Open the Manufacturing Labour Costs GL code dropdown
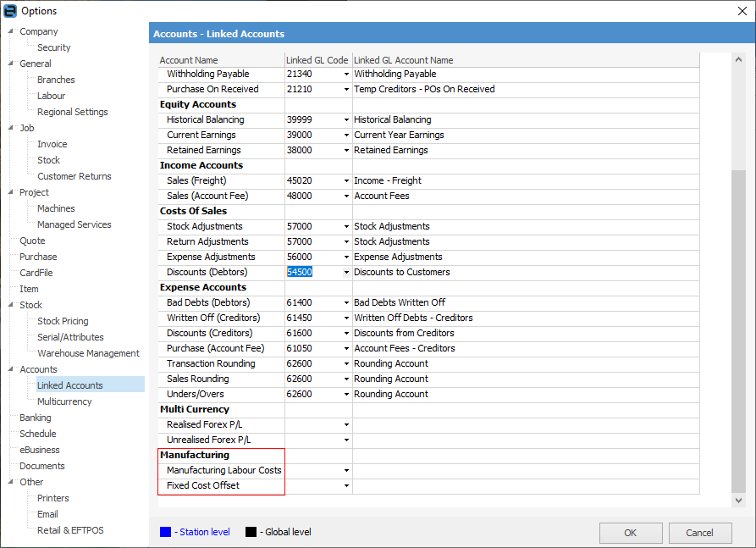This screenshot has width=756, height=548. [x=345, y=470]
